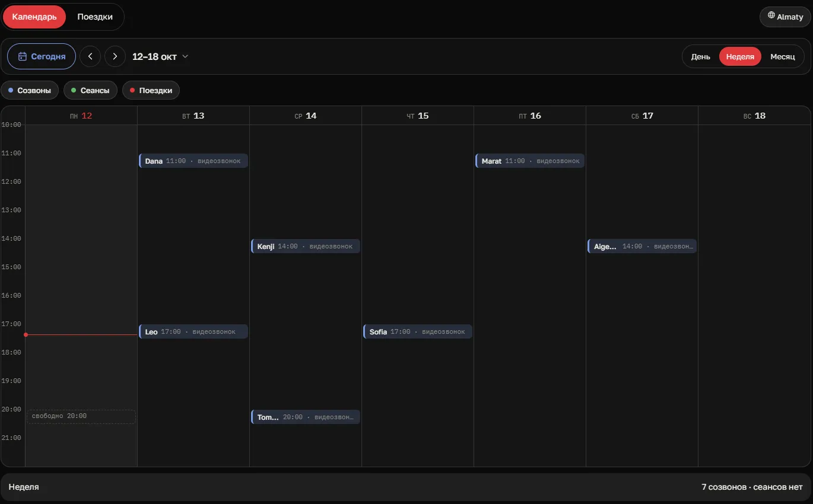Jump to today with Сегодня button
The width and height of the screenshot is (813, 504).
coord(42,56)
